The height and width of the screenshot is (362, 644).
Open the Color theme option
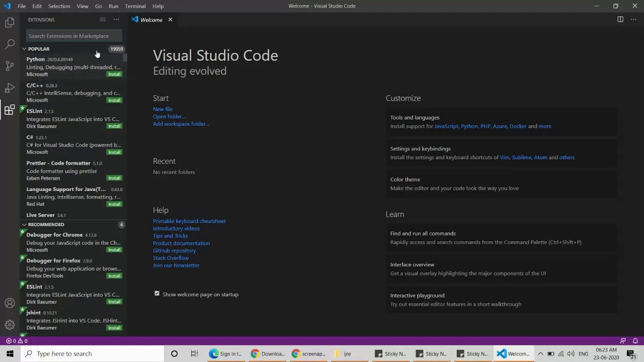pos(501,184)
